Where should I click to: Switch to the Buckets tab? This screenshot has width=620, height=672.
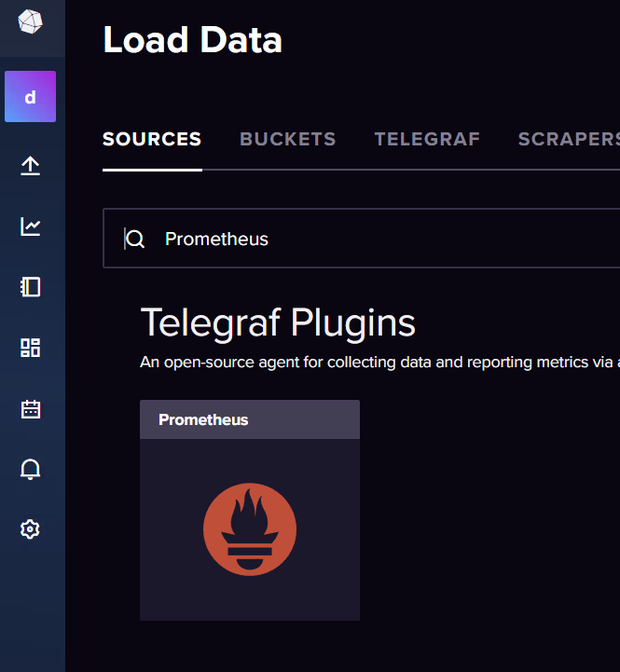point(288,139)
